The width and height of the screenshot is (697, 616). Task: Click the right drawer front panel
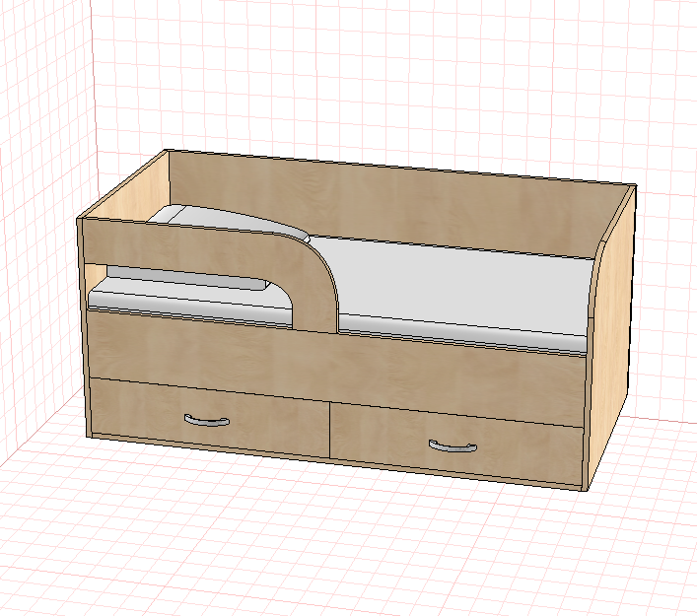pos(456,443)
